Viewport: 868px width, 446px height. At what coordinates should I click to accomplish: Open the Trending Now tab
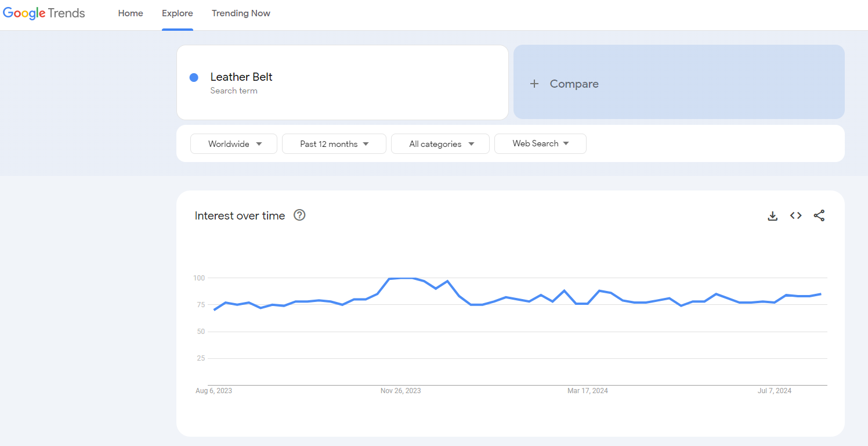241,13
